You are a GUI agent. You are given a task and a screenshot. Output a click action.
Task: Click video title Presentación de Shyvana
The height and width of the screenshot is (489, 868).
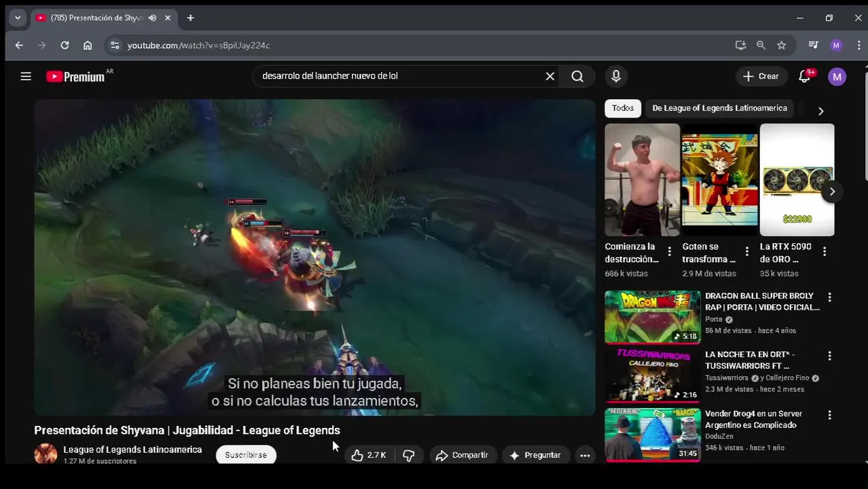(187, 430)
